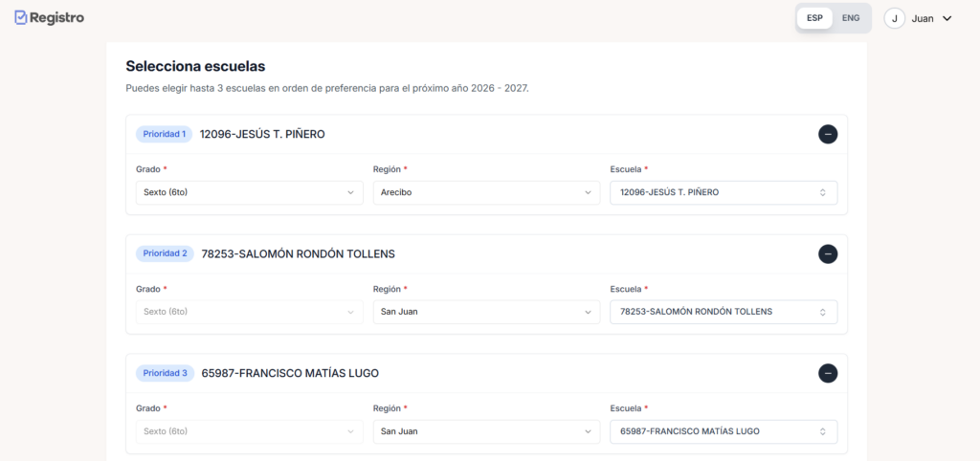Click the Prioridad 1 badge
Screen dimensions: 980x461
point(164,134)
